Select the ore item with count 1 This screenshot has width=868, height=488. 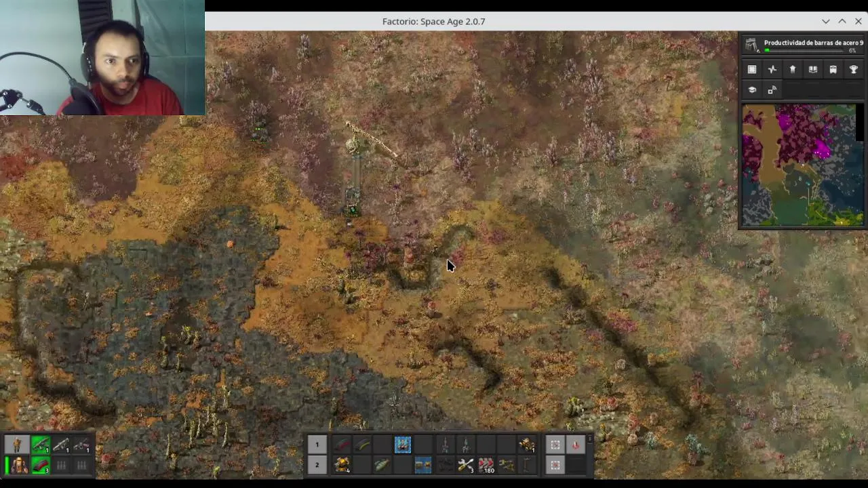(x=527, y=445)
